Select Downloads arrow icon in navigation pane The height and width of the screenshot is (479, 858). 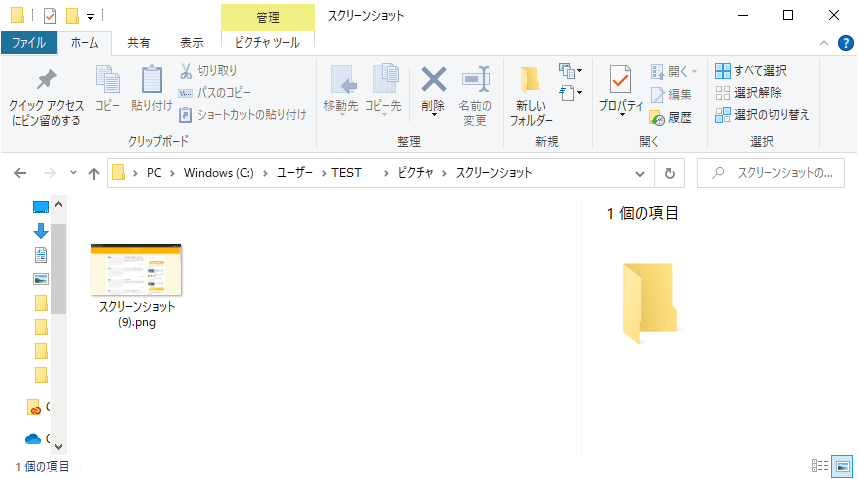[41, 231]
